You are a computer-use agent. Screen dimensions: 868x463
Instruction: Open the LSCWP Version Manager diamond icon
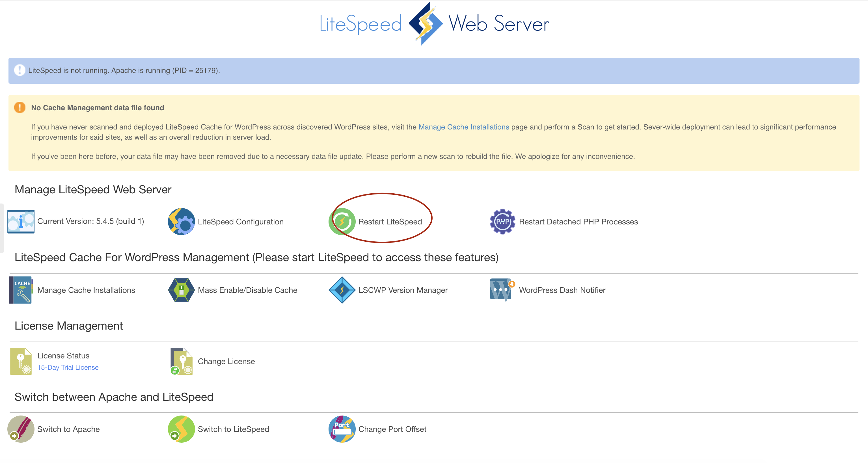pyautogui.click(x=342, y=290)
